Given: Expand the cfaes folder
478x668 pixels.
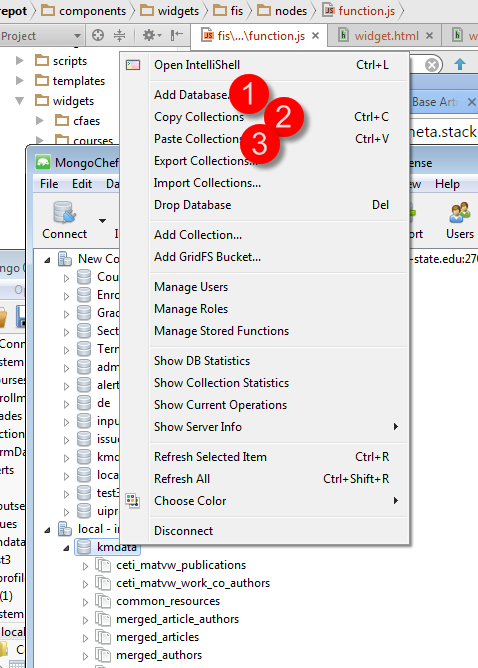Looking at the screenshot, I should click(40, 121).
